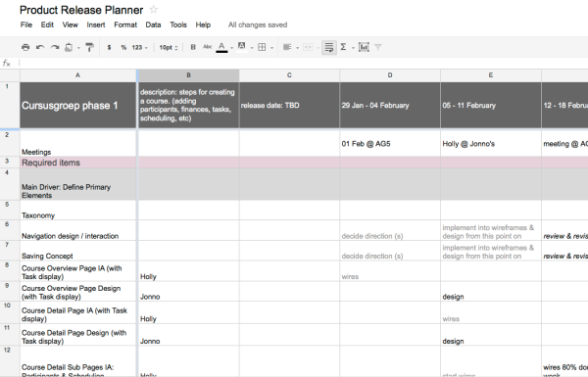Click the 'Required items' cell
This screenshot has height=377, width=588.
point(78,163)
